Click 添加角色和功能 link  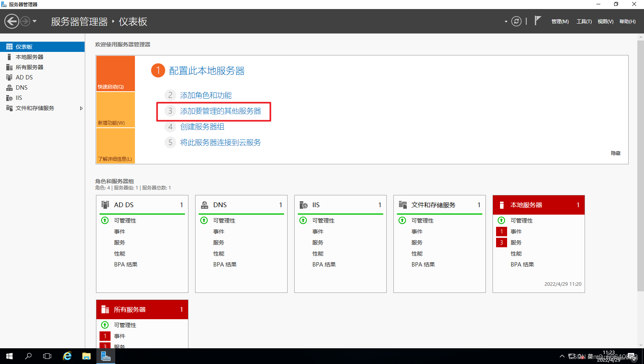[206, 95]
